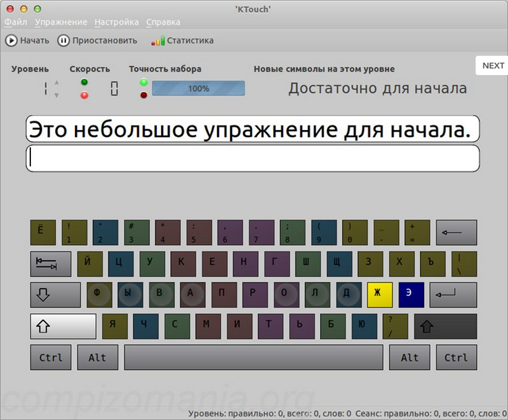Click the Ц key

121,264
